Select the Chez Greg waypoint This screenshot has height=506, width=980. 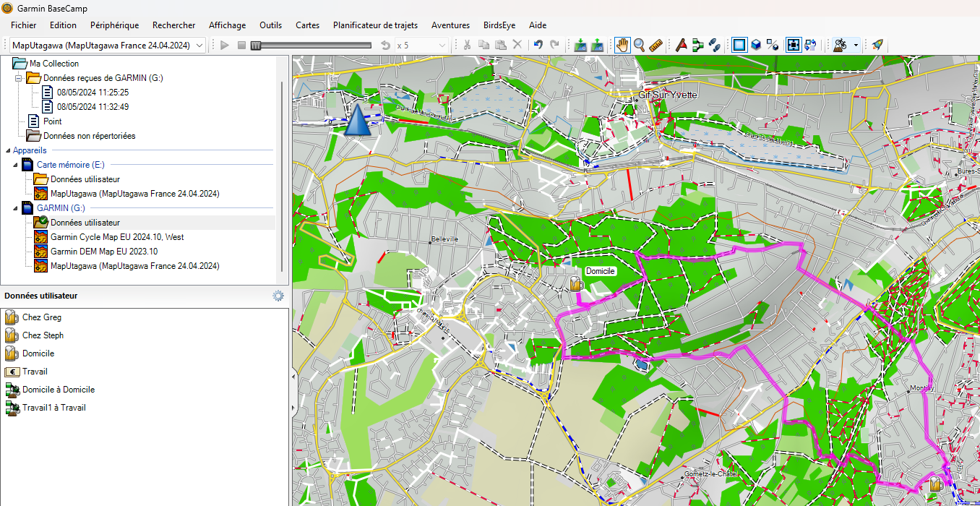(x=42, y=317)
